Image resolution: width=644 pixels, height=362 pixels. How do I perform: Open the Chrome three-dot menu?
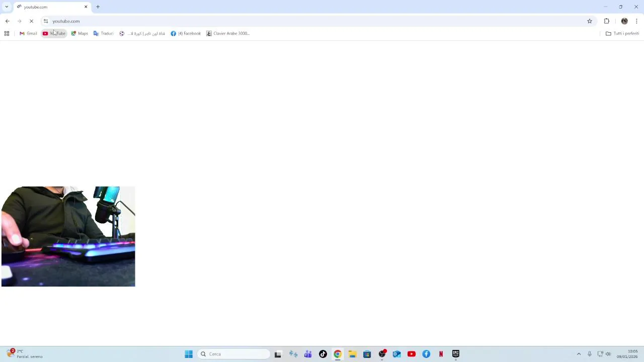pos(636,21)
